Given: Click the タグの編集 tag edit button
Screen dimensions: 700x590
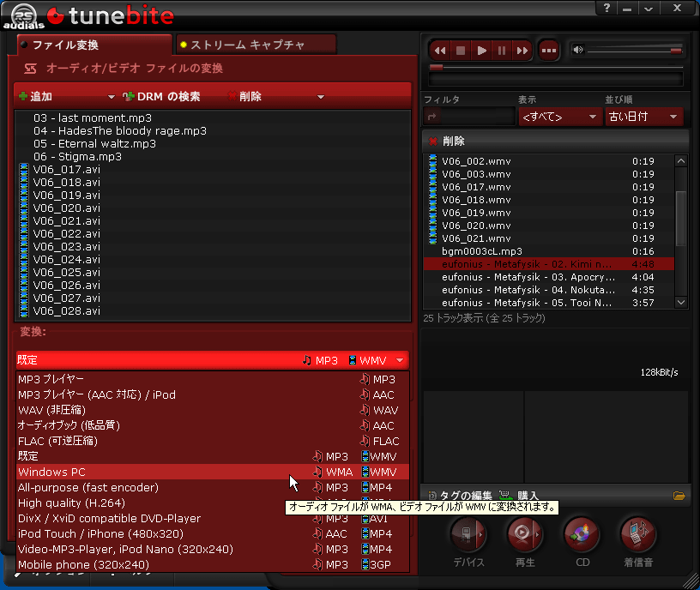Looking at the screenshot, I should tap(461, 496).
